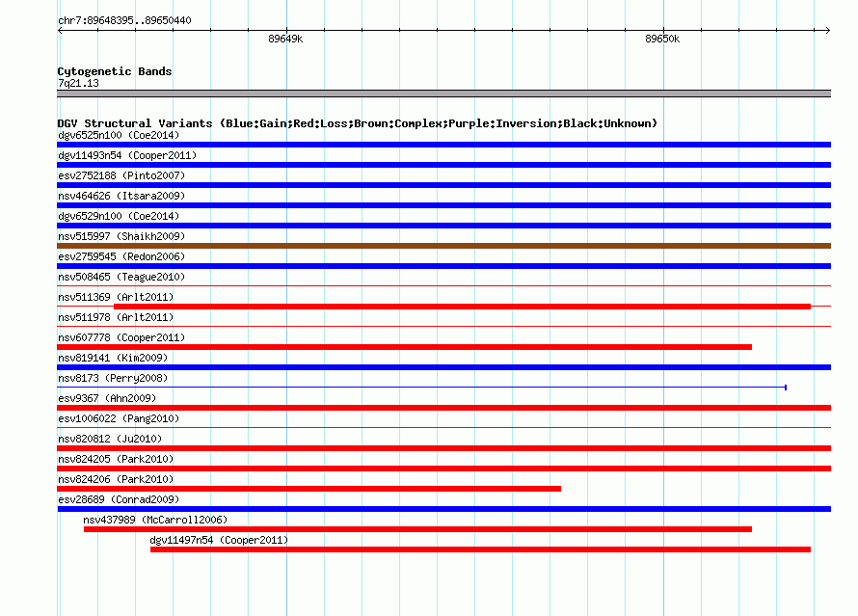Viewport: 858px width, 616px height.
Task: Open the esv2752188 (Pinto2007) variant label
Action: 121,175
